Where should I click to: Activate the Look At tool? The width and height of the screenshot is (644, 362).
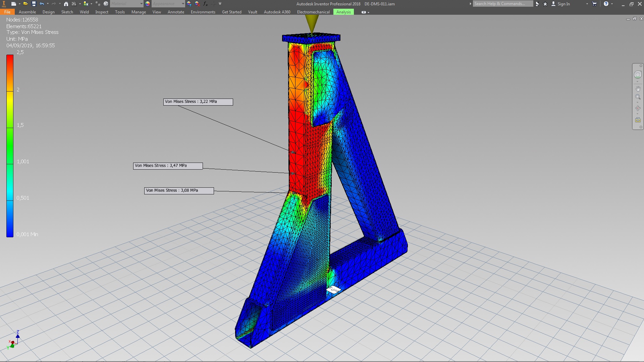point(638,120)
